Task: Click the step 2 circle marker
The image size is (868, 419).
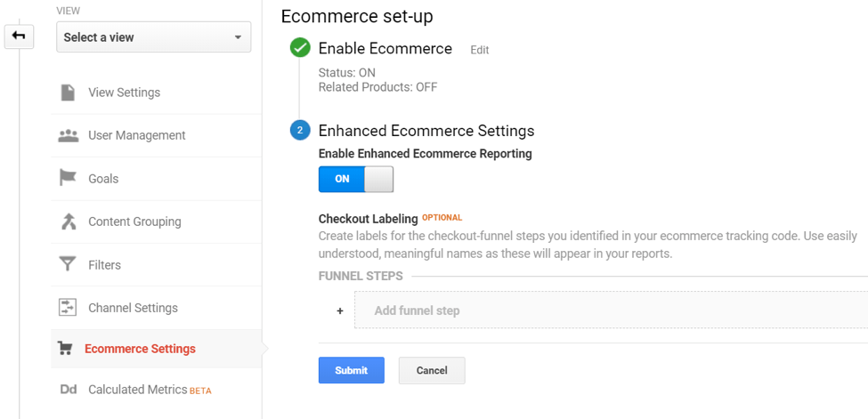Action: point(300,131)
